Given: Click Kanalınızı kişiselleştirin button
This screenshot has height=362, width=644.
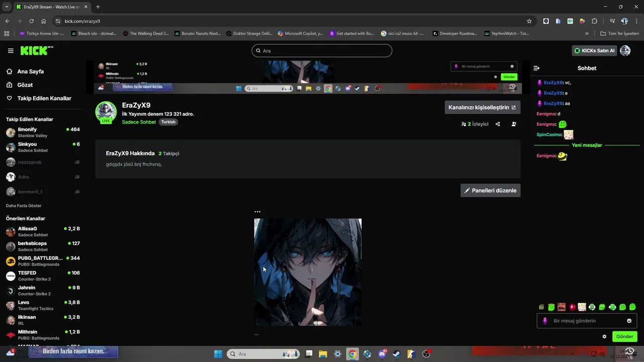Looking at the screenshot, I should (482, 107).
